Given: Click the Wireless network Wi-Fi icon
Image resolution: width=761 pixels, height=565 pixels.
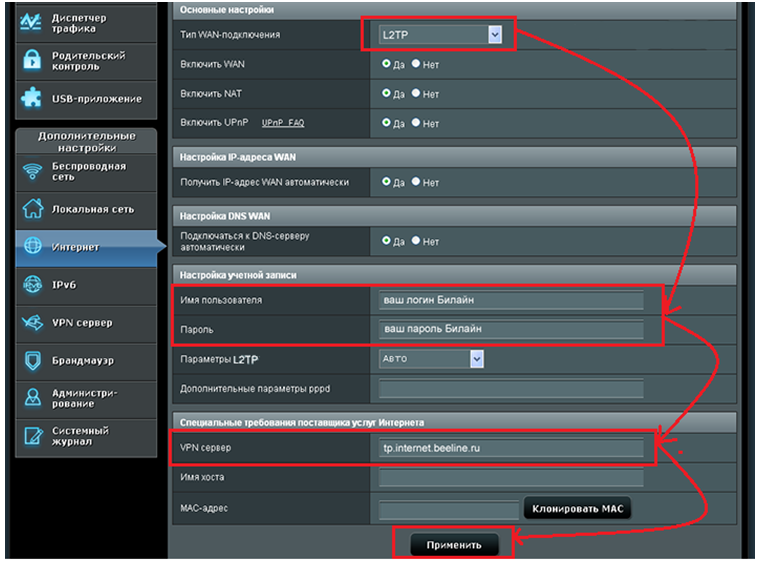Looking at the screenshot, I should pyautogui.click(x=33, y=171).
